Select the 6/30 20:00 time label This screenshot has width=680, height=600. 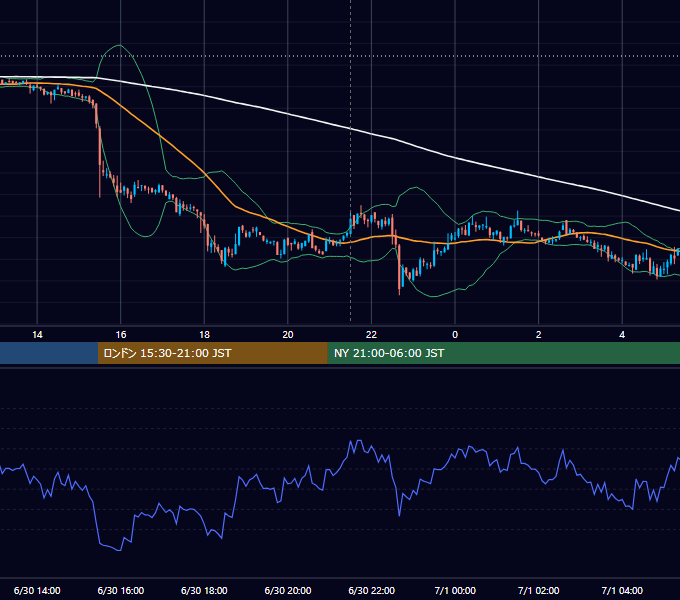pyautogui.click(x=288, y=590)
